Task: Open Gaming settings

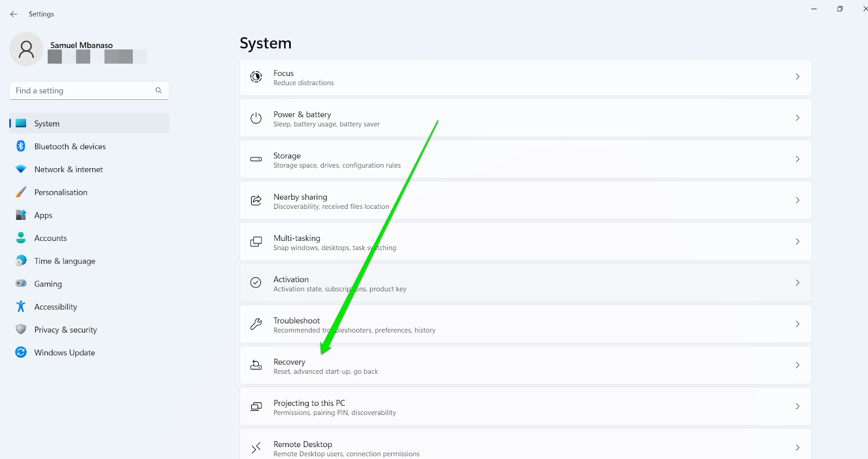Action: click(x=90, y=284)
